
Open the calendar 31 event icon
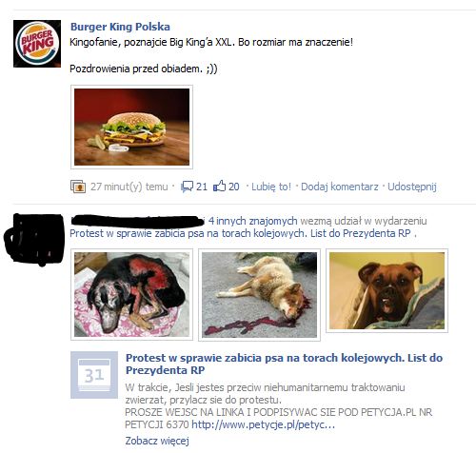[x=94, y=375]
